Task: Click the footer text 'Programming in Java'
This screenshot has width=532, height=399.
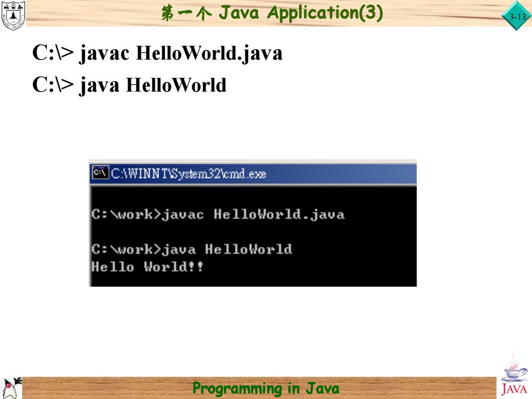Action: point(266,389)
